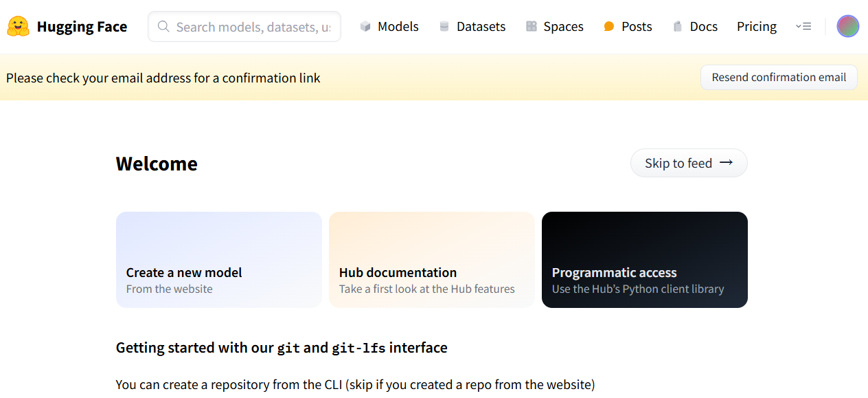Image resolution: width=868 pixels, height=398 pixels.
Task: Click "Use the Hub's Python client library" text
Action: (x=638, y=289)
